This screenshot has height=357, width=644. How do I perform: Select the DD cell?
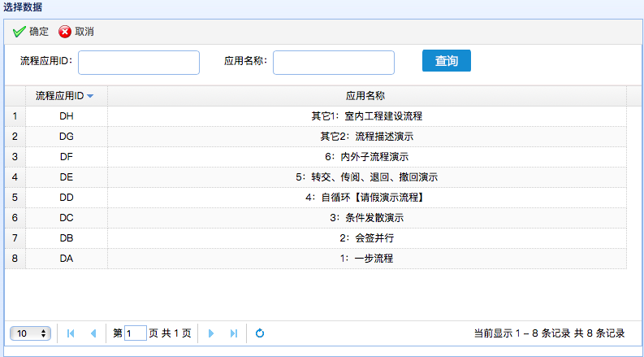[67, 198]
